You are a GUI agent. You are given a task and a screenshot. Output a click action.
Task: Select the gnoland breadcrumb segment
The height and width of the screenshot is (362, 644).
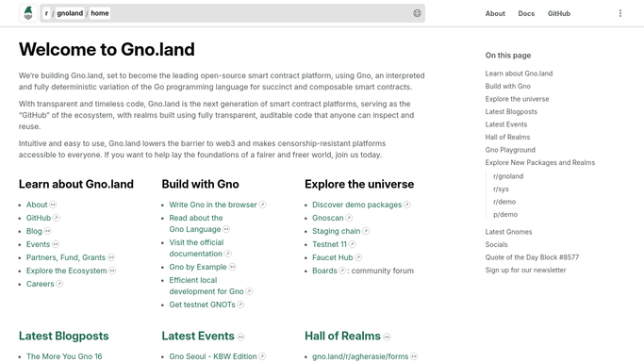pos(70,13)
